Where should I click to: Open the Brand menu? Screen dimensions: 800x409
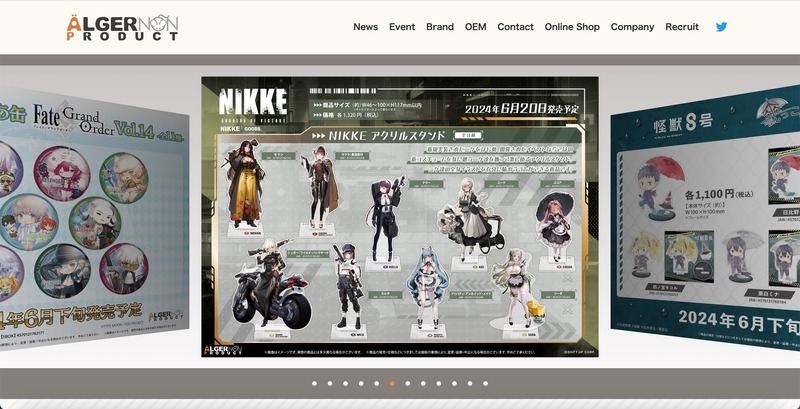tap(440, 27)
